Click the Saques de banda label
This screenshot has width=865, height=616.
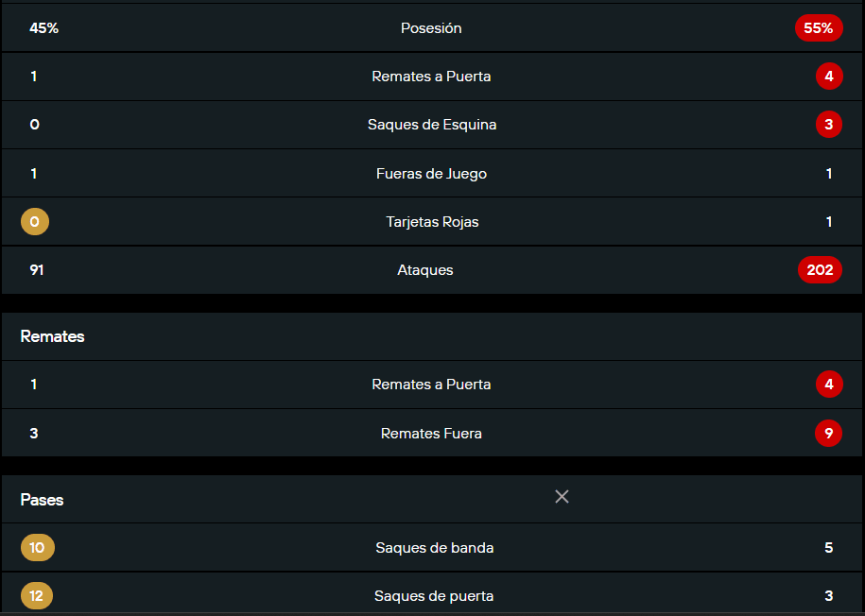pyautogui.click(x=435, y=548)
